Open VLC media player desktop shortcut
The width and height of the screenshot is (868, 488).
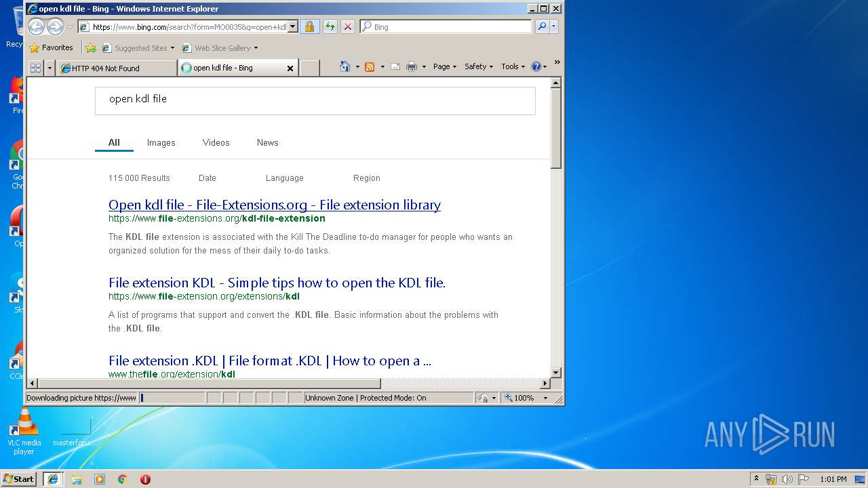click(x=24, y=432)
